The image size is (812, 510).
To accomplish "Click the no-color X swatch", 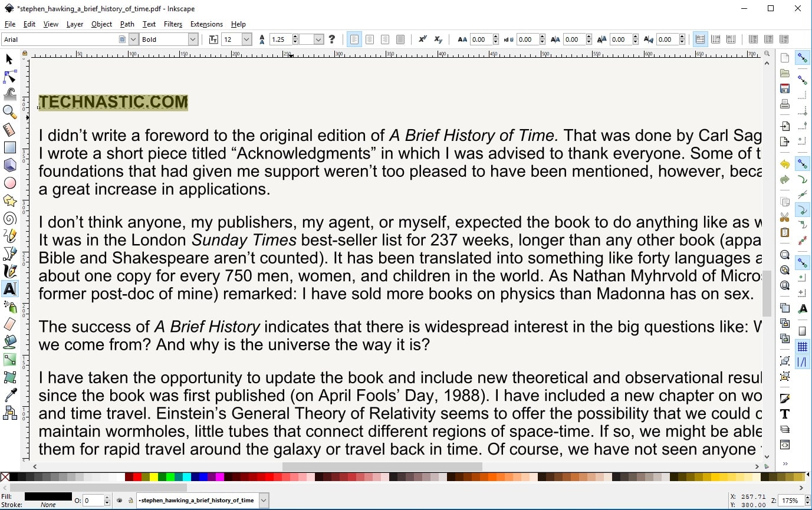I will [x=5, y=476].
